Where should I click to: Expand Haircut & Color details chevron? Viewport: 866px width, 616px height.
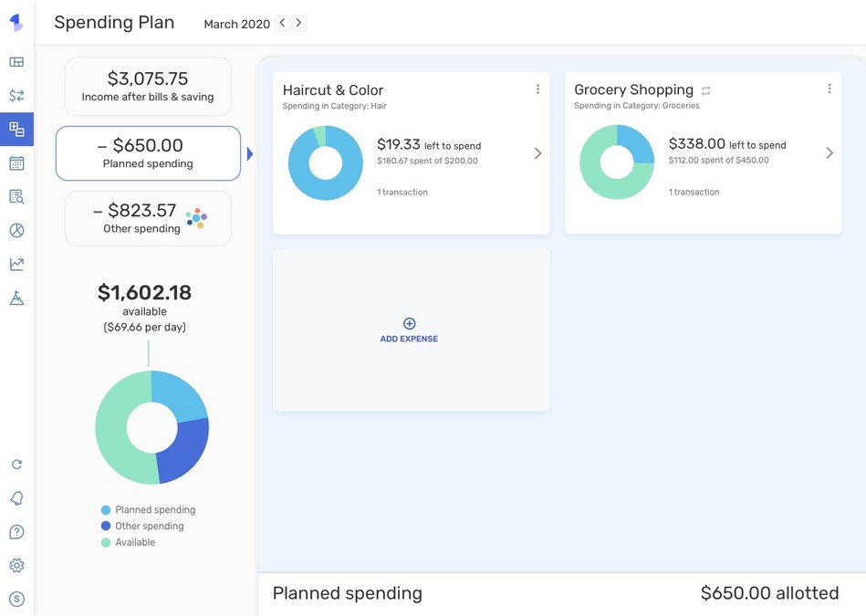537,153
